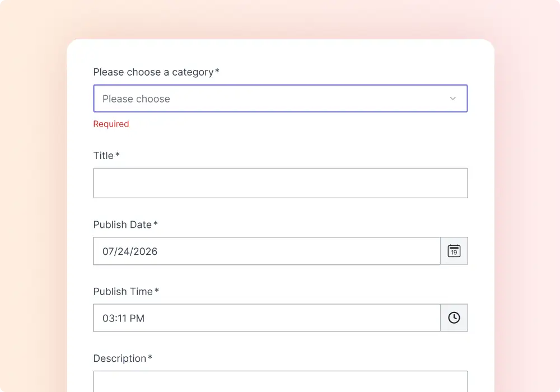Open the "Please choose" category select box
The width and height of the screenshot is (560, 392).
click(x=281, y=99)
